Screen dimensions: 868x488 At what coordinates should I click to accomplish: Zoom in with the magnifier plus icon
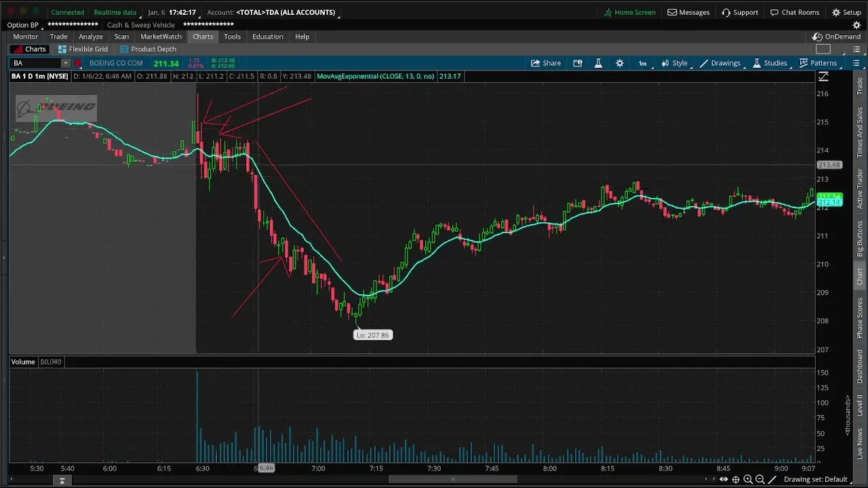tap(748, 479)
